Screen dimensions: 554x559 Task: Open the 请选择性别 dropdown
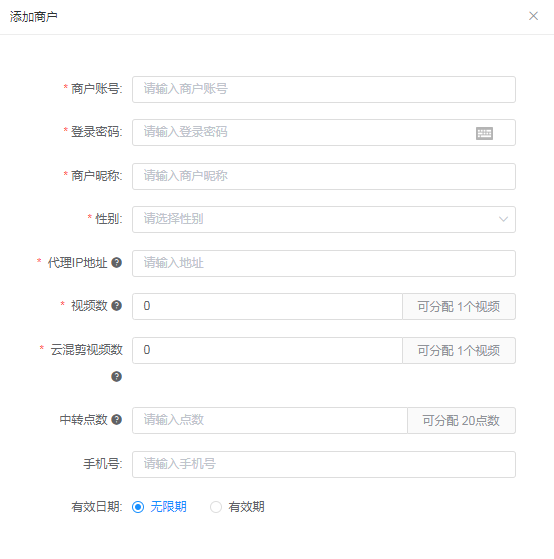click(x=324, y=219)
